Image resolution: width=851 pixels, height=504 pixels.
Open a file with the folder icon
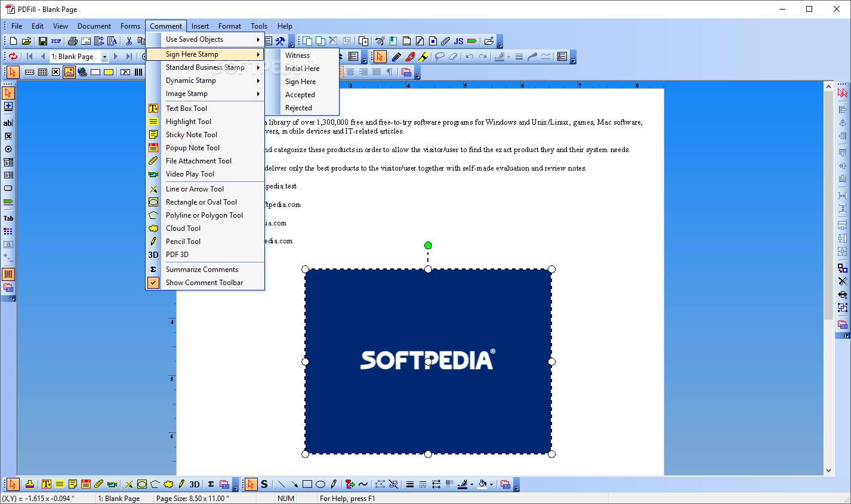[26, 41]
